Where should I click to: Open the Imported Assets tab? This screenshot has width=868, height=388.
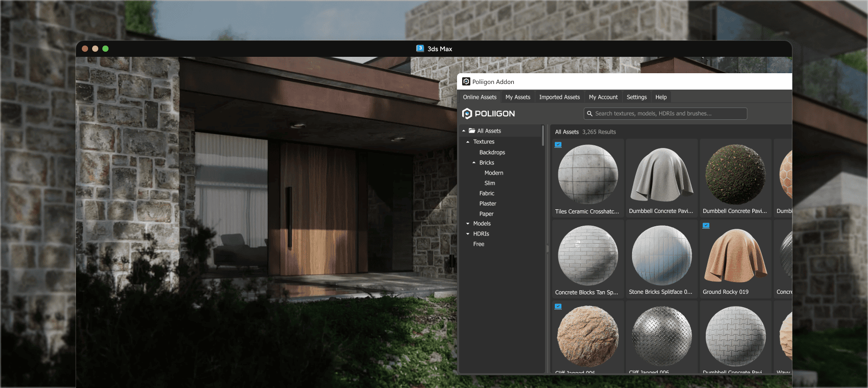(559, 97)
